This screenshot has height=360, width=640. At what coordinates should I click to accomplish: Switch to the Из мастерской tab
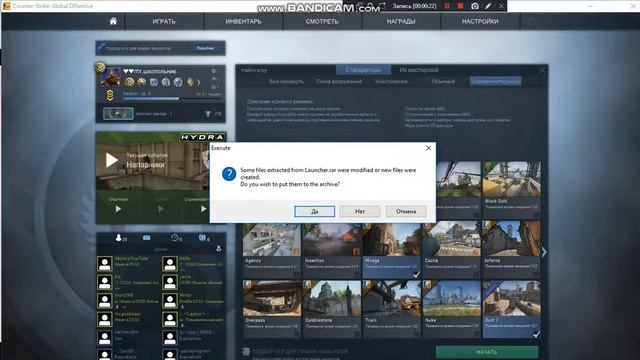click(419, 70)
